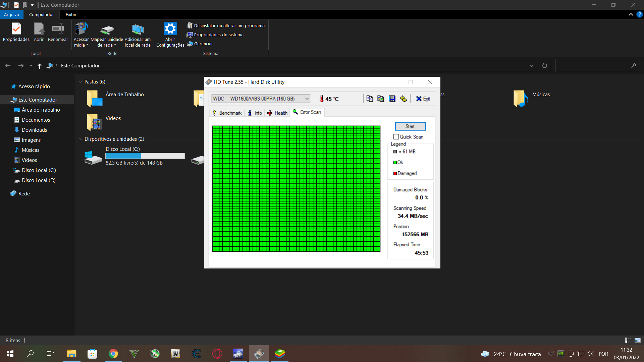Click Adicionar um local de rede

pyautogui.click(x=138, y=35)
